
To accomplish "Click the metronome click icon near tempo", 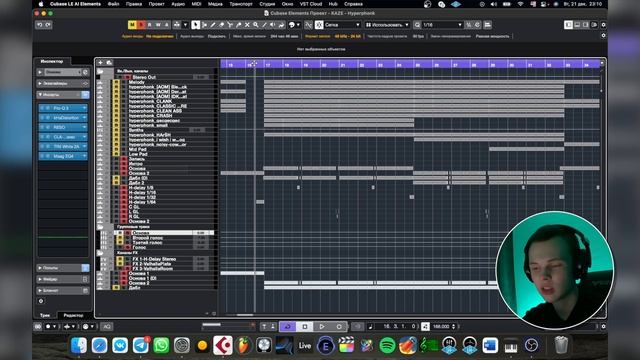I will [x=425, y=327].
